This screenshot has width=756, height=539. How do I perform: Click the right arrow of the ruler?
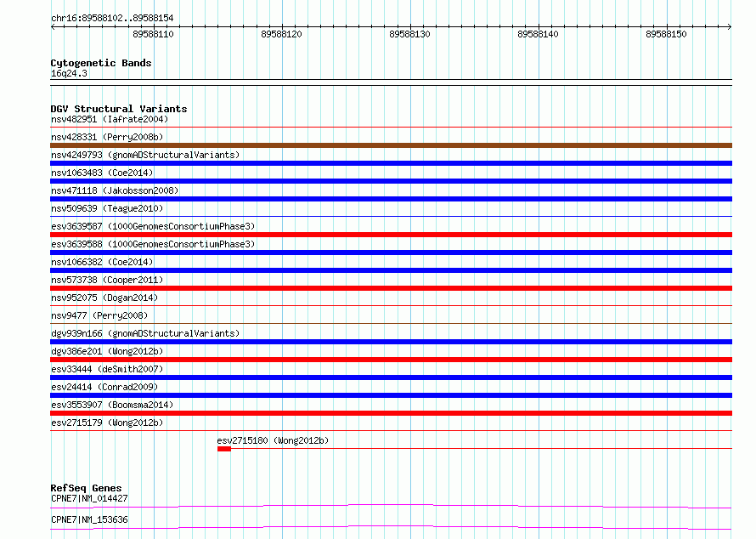730,26
